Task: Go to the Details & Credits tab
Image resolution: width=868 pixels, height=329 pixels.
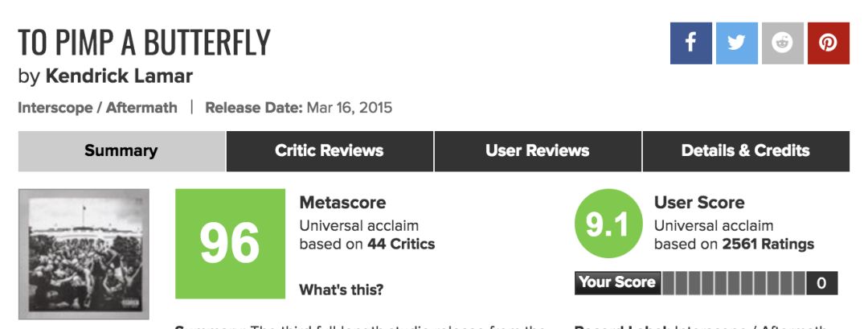Action: (745, 150)
